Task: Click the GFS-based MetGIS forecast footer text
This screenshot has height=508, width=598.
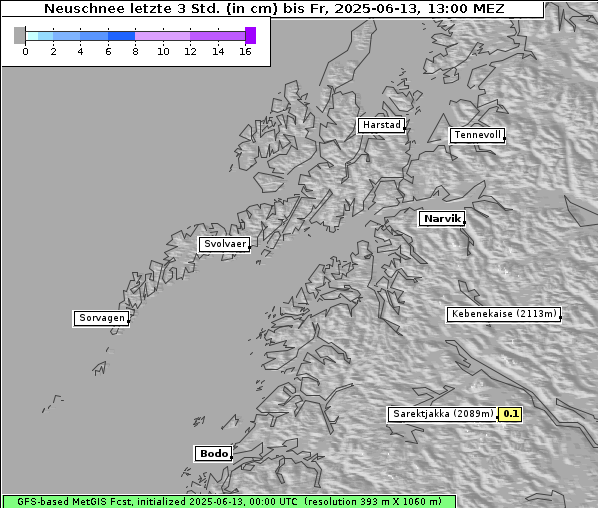Action: [x=229, y=502]
